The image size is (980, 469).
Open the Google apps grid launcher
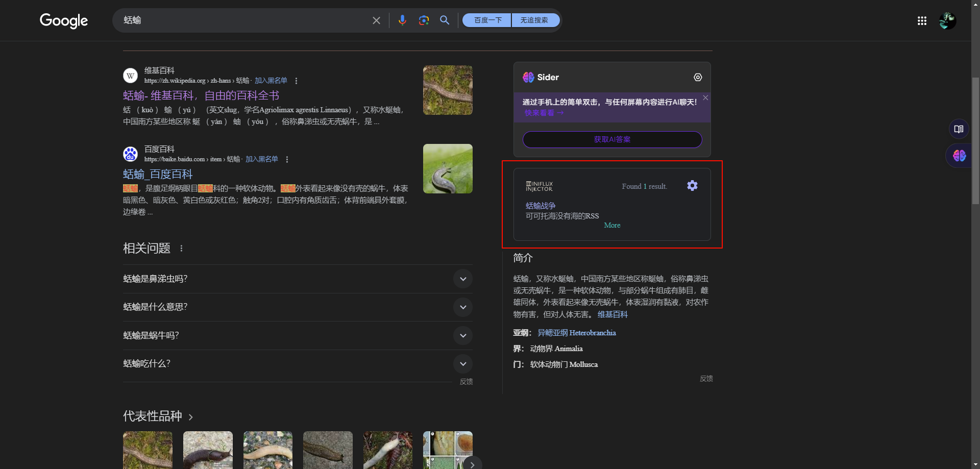(921, 21)
